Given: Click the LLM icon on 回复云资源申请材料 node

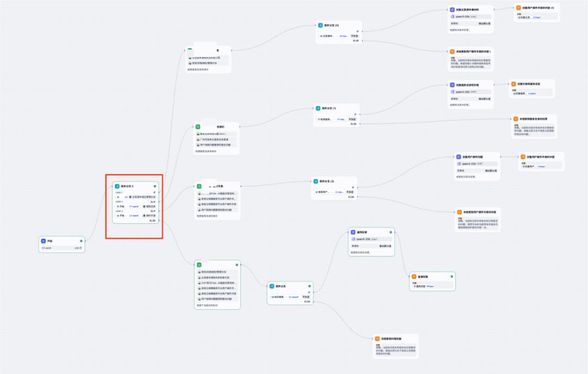Looking at the screenshot, I should (x=452, y=9).
